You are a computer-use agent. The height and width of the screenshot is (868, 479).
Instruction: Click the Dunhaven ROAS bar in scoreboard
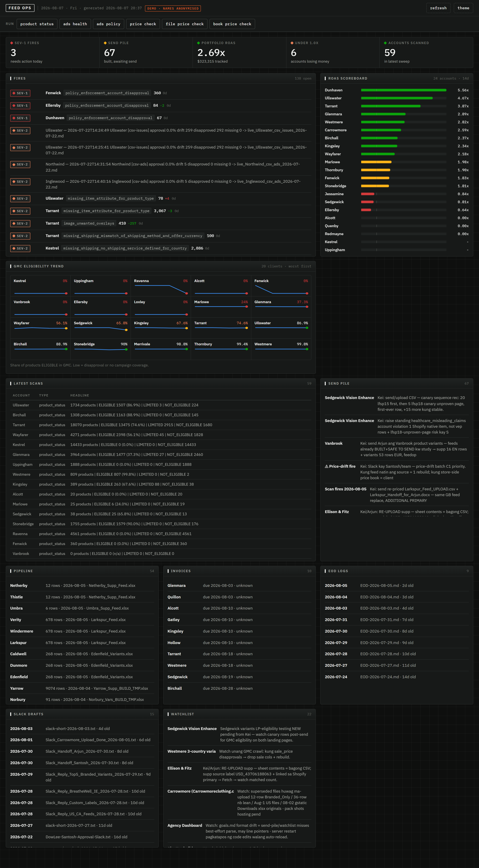403,90
